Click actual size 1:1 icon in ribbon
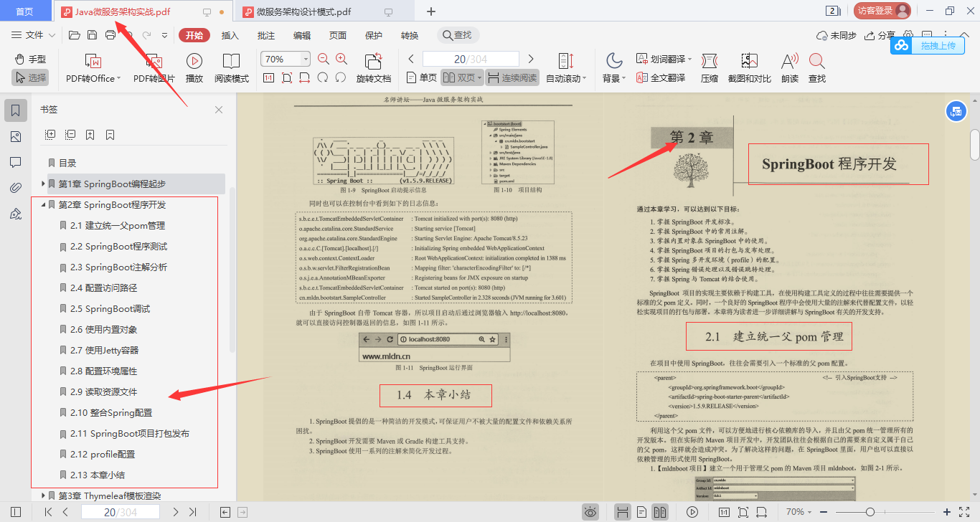Viewport: 980px width, 522px height. pos(269,77)
